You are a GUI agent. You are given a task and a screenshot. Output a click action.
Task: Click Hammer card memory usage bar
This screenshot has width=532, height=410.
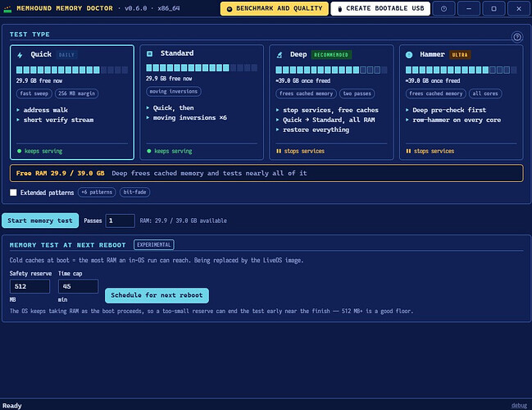[x=462, y=70]
